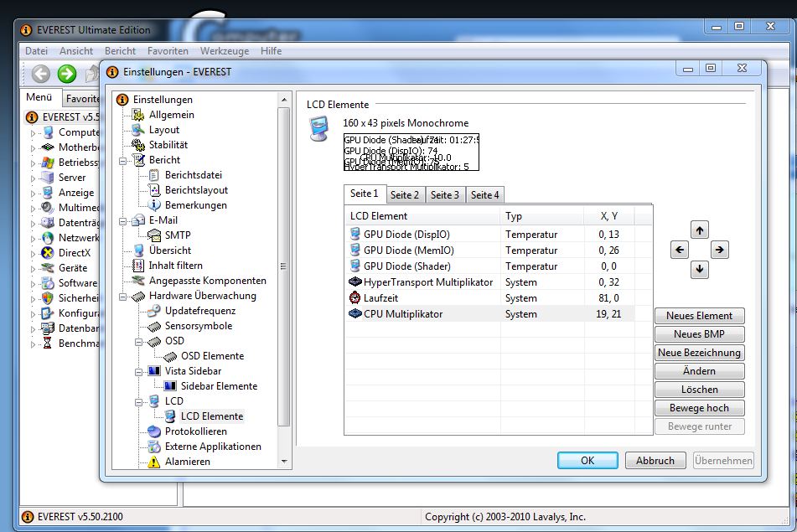Click the Ändern button

click(x=700, y=371)
